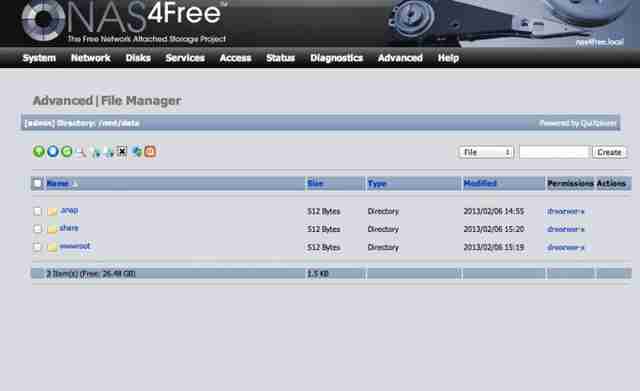
Task: Click the green Up directory icon
Action: [39, 152]
